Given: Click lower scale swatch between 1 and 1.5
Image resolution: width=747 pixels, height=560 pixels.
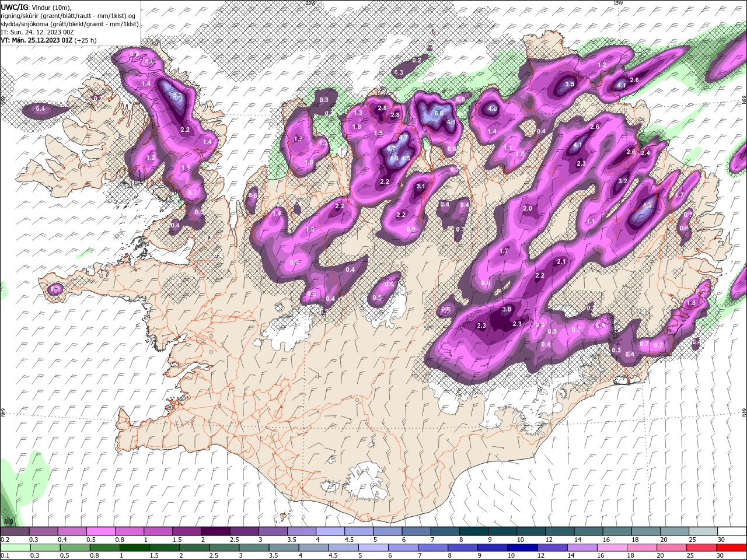Looking at the screenshot, I should pos(134,548).
